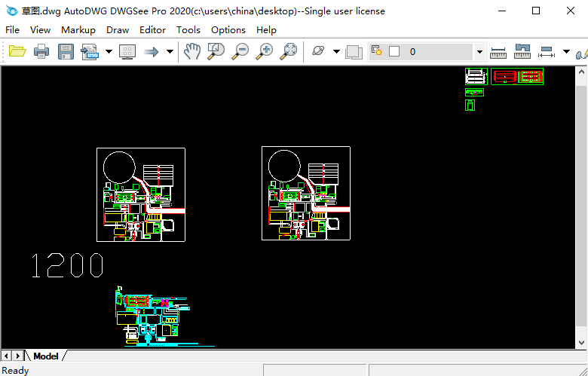Click the measure area ruler icon
Image resolution: width=588 pixels, height=376 pixels.
pos(522,52)
